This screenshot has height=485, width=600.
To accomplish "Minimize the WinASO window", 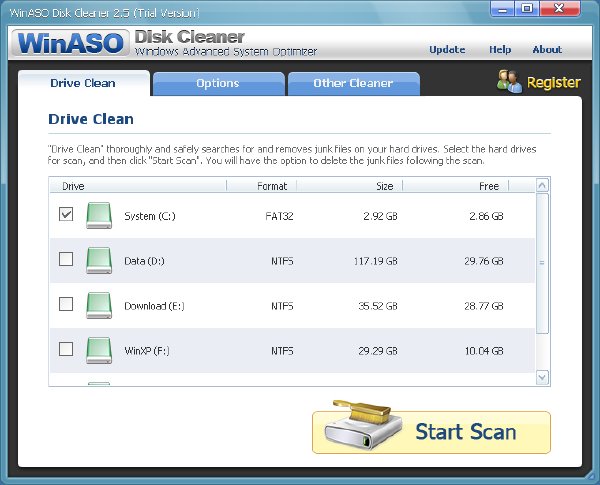I will (502, 9).
